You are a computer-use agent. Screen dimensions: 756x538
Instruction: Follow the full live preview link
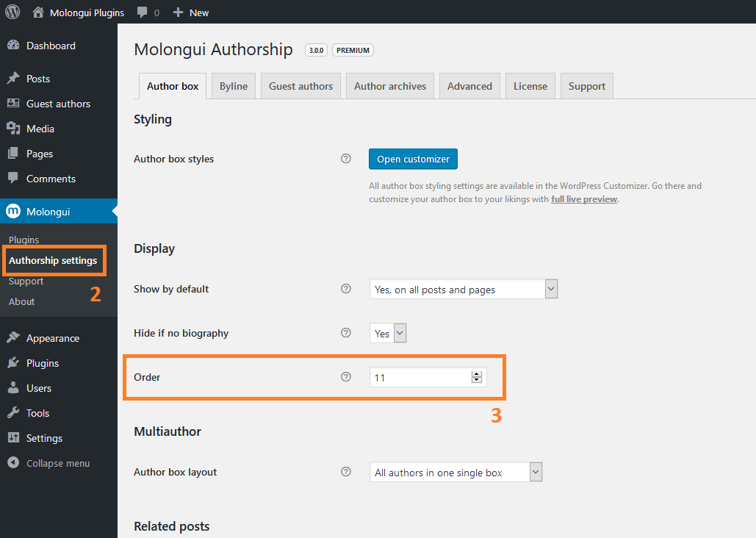pyautogui.click(x=584, y=199)
